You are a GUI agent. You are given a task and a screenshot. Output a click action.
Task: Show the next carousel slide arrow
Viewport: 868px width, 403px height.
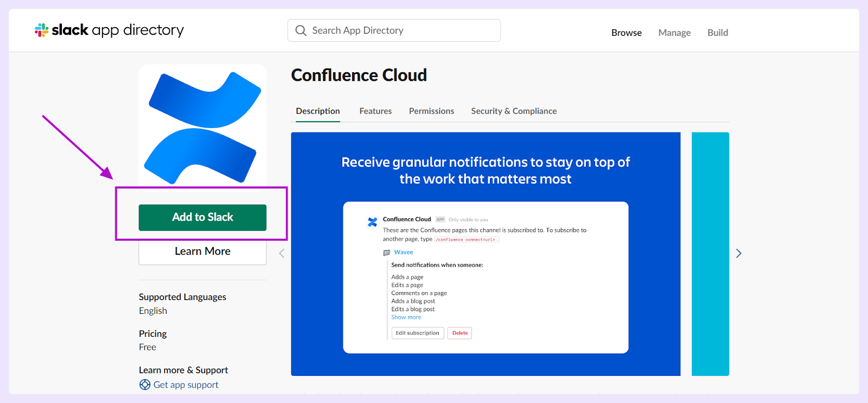tap(738, 253)
